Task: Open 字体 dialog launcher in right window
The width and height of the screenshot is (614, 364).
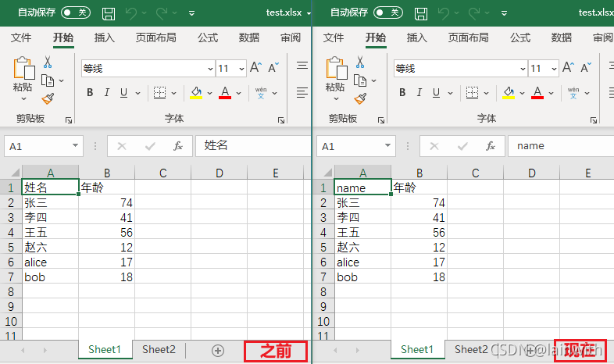Action: [x=594, y=120]
